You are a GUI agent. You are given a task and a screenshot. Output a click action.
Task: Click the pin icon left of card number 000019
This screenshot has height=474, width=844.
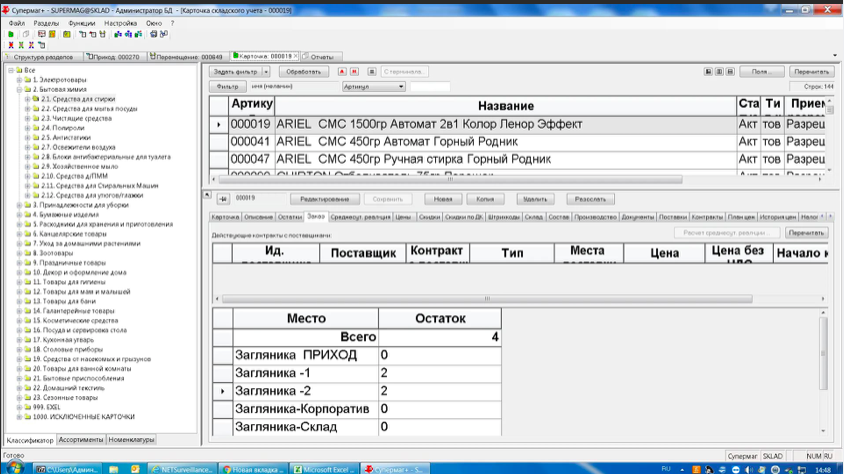(x=223, y=199)
